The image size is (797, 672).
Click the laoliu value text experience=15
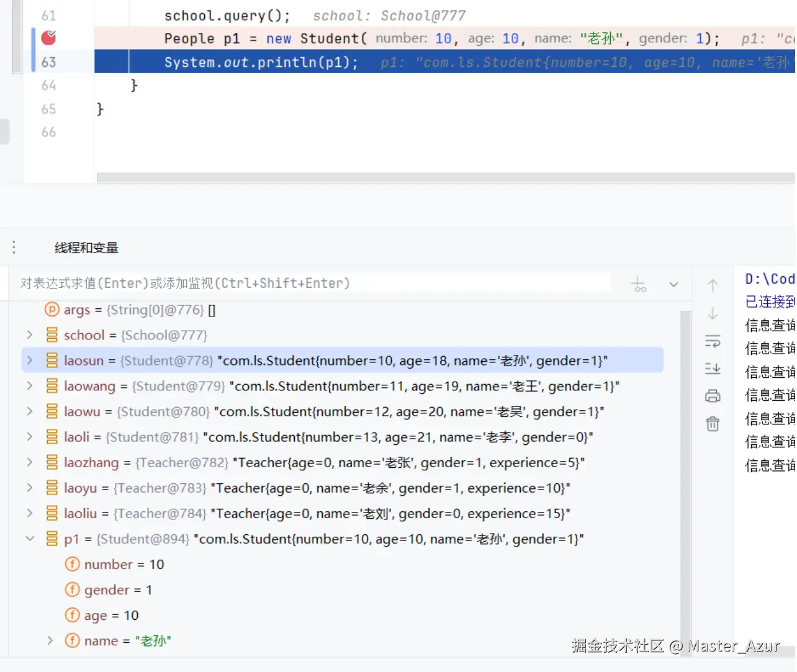point(390,513)
